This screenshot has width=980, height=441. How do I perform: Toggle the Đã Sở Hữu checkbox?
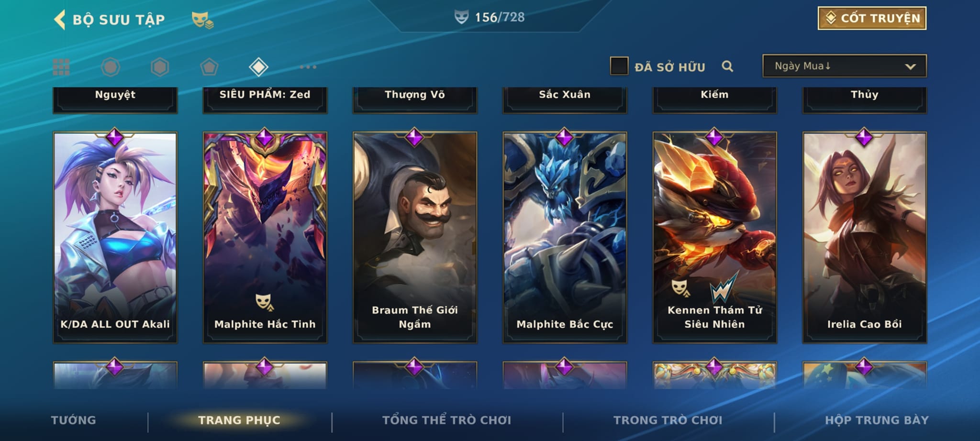pos(619,66)
